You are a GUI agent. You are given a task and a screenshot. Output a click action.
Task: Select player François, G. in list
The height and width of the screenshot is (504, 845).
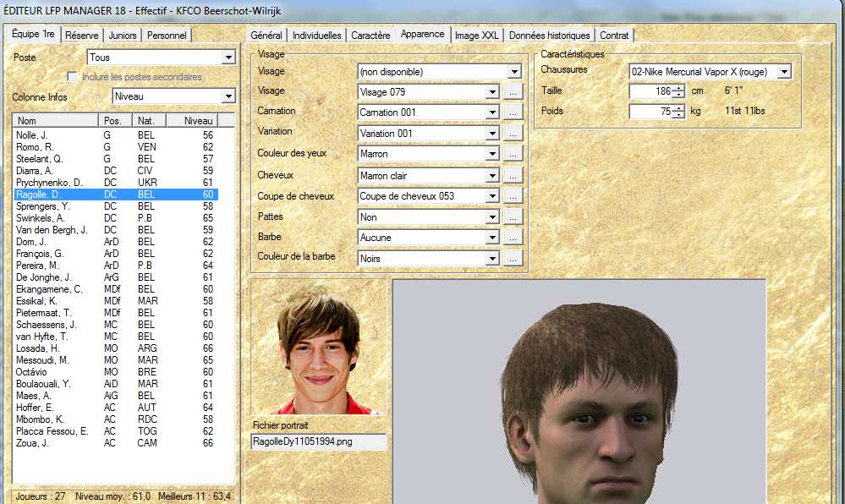[116, 254]
